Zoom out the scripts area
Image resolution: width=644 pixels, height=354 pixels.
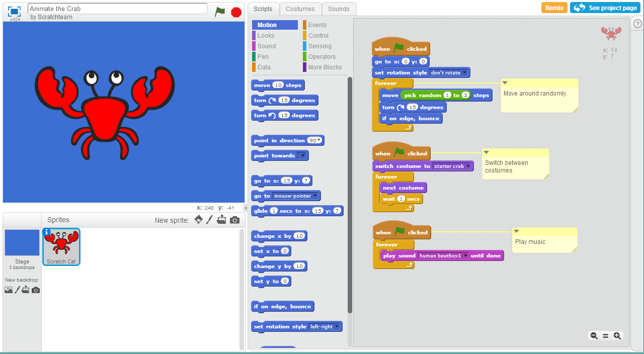tap(594, 336)
